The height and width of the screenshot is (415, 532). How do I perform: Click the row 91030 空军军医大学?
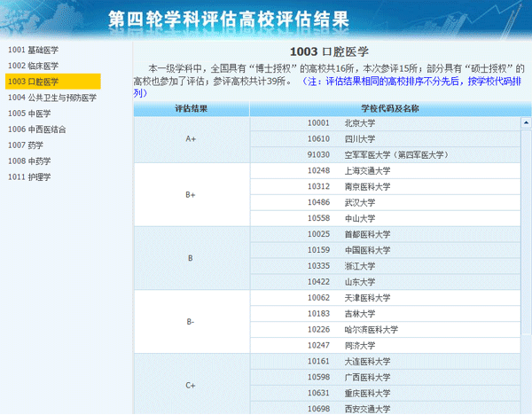[x=385, y=155]
